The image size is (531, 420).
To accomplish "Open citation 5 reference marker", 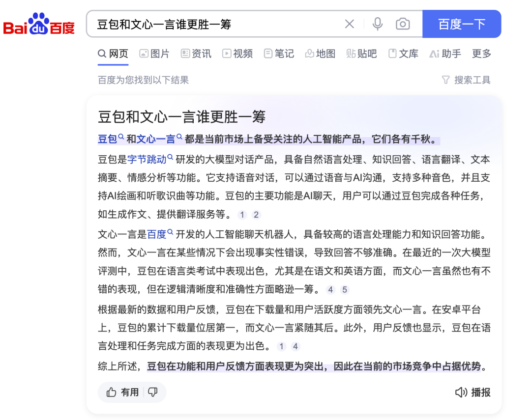I will click(345, 290).
